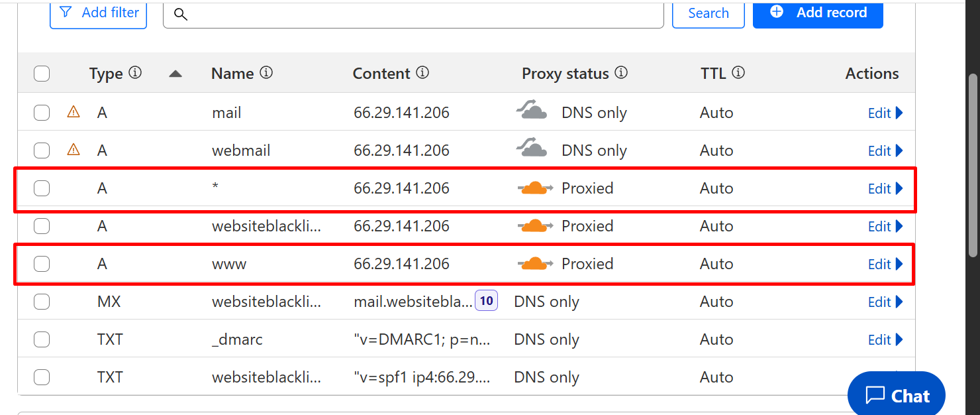The width and height of the screenshot is (980, 415).
Task: Click orange cloud icon of wildcard record
Action: pyautogui.click(x=535, y=189)
